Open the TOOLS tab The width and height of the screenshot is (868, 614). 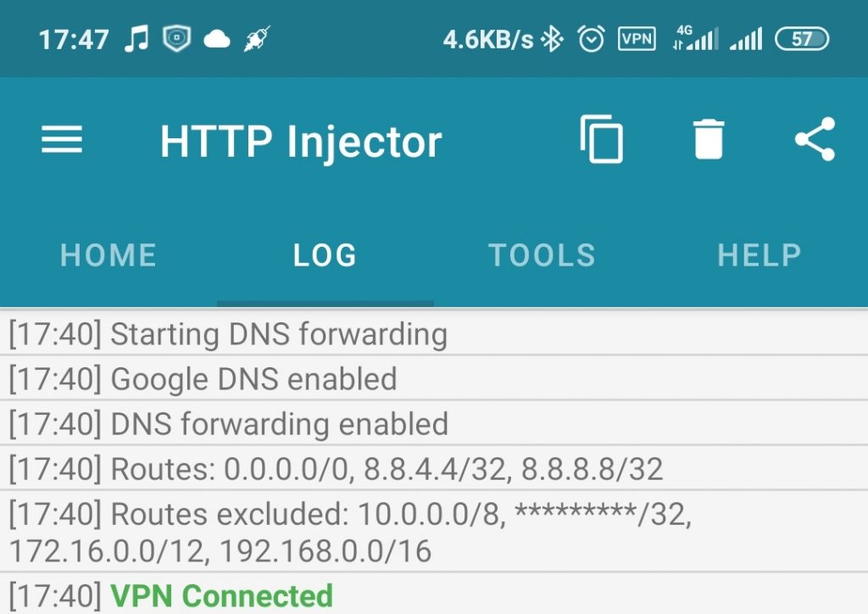pos(542,255)
